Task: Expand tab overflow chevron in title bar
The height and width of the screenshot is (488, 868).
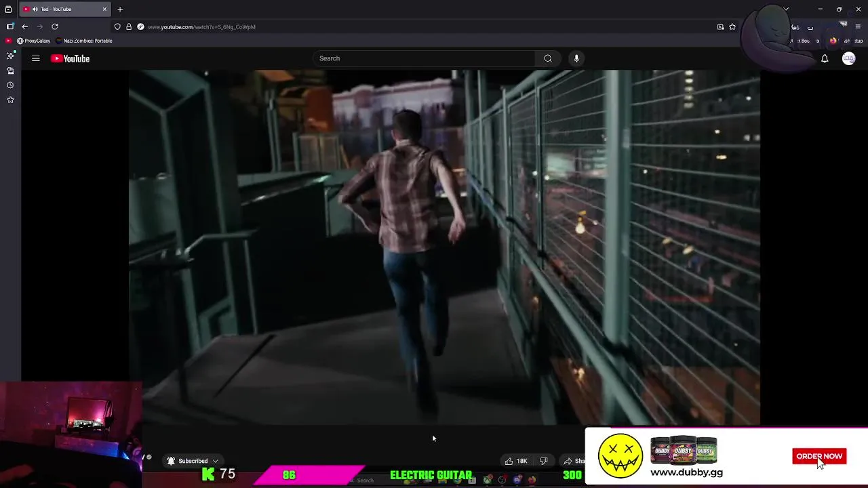Action: [786, 9]
